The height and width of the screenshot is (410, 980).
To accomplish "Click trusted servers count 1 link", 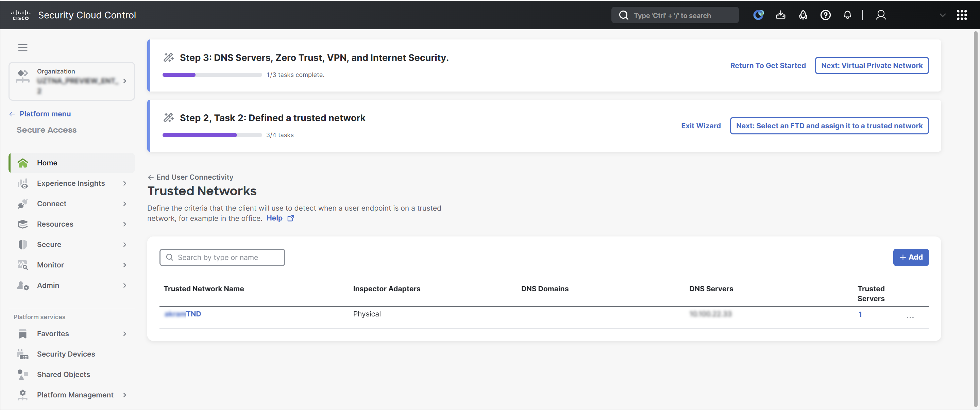I will point(860,314).
